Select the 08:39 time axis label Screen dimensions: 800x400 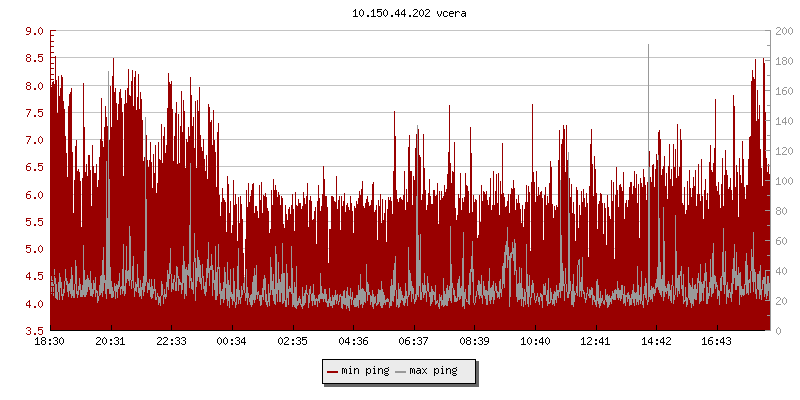[x=474, y=342]
